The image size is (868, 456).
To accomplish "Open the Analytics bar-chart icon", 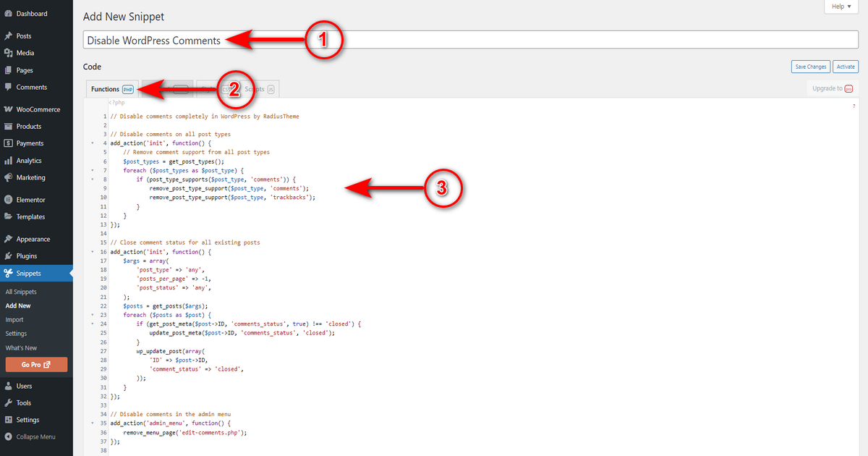I will (8, 161).
